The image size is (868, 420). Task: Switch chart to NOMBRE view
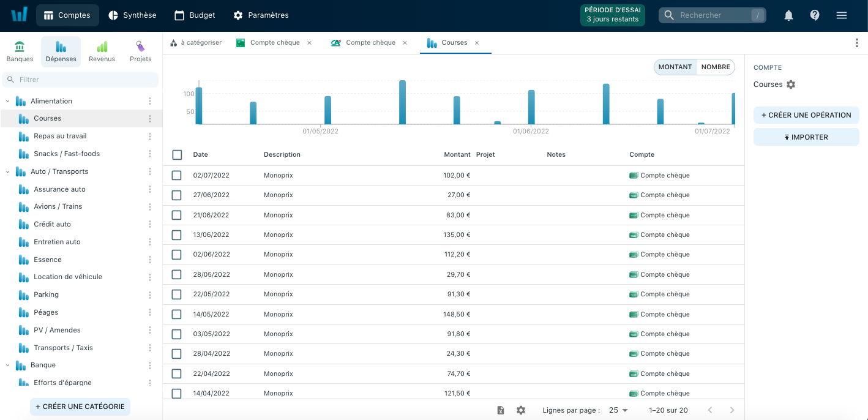click(x=716, y=67)
